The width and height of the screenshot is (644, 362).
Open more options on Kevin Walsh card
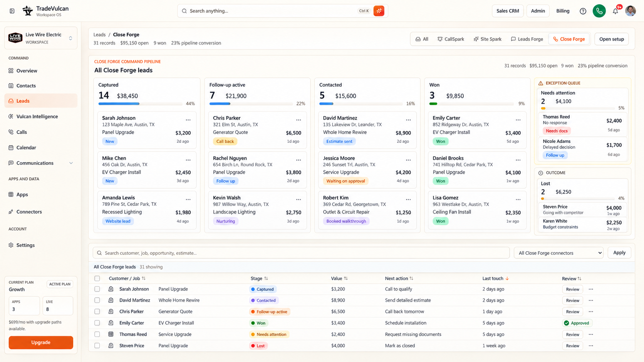click(299, 200)
